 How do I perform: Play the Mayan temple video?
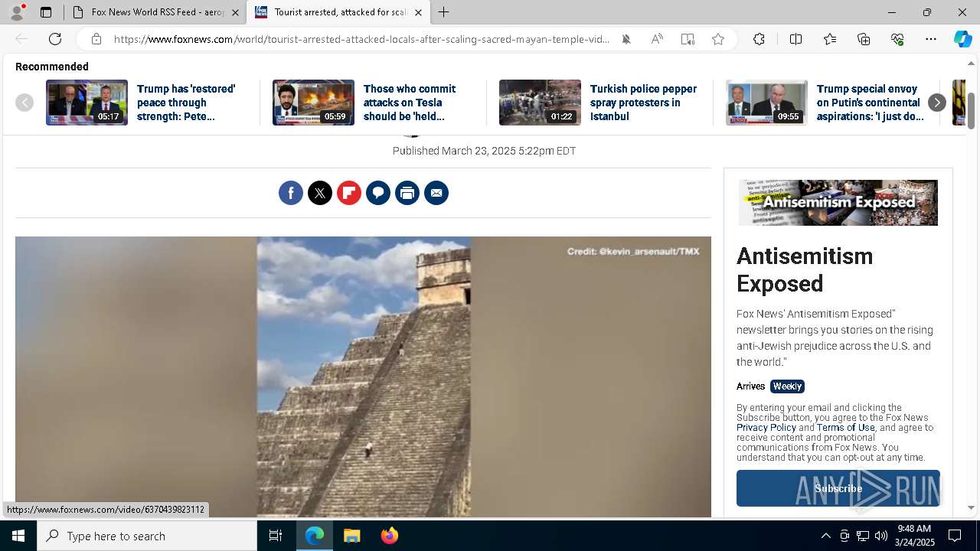(x=363, y=377)
